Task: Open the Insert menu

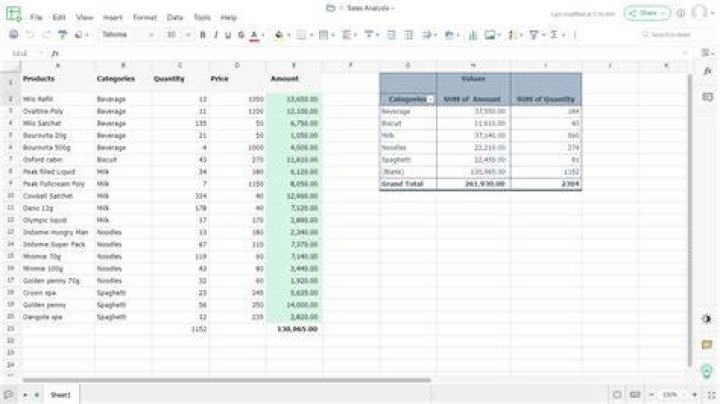Action: point(112,17)
